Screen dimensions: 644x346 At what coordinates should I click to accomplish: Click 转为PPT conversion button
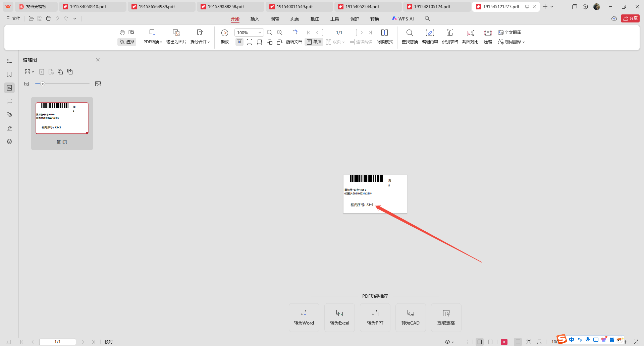(375, 318)
